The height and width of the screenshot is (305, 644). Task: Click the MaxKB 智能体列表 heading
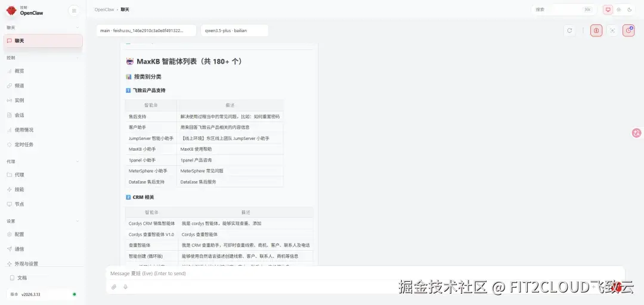click(184, 61)
